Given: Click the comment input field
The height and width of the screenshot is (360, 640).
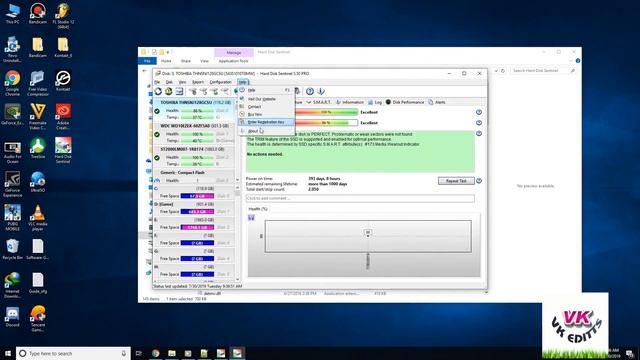Looking at the screenshot, I should 360,198.
